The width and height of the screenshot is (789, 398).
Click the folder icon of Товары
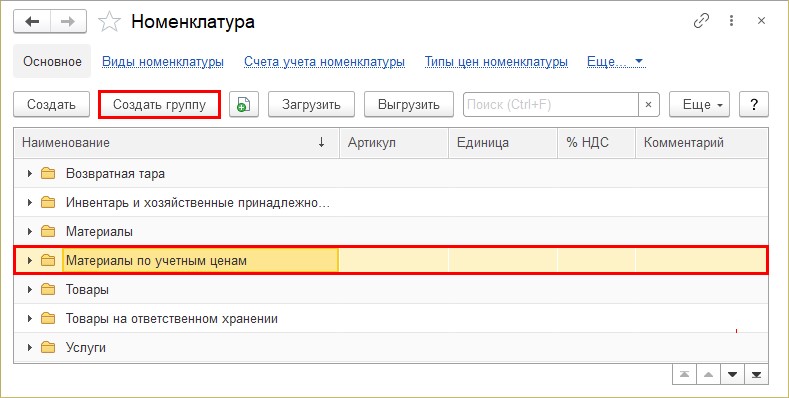click(x=48, y=289)
